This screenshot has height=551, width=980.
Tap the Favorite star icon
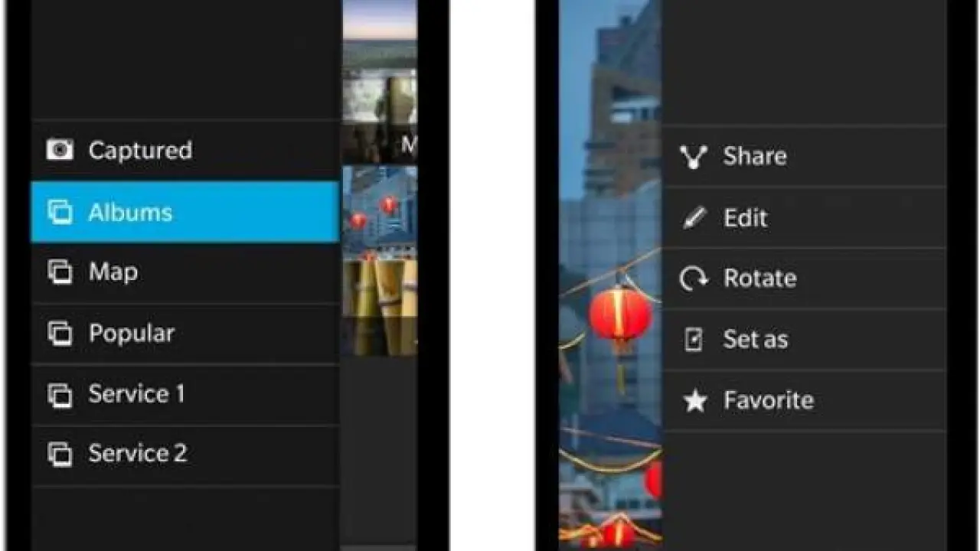[x=694, y=400]
